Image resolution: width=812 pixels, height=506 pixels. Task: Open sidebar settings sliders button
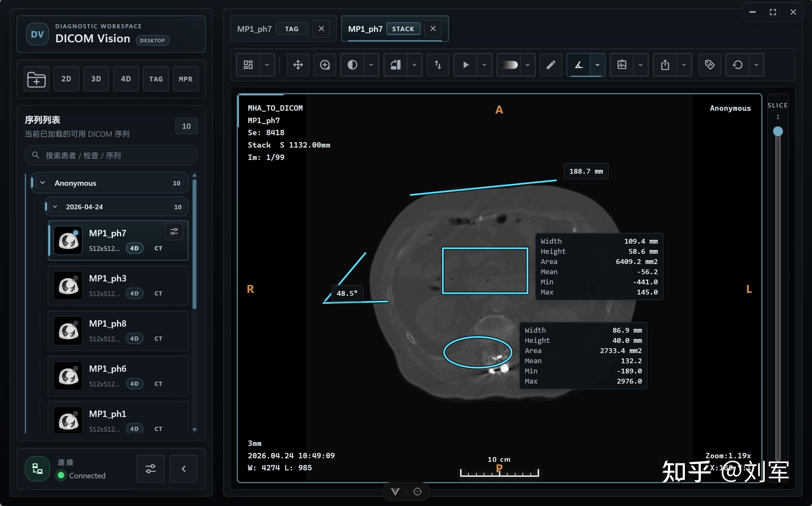151,469
